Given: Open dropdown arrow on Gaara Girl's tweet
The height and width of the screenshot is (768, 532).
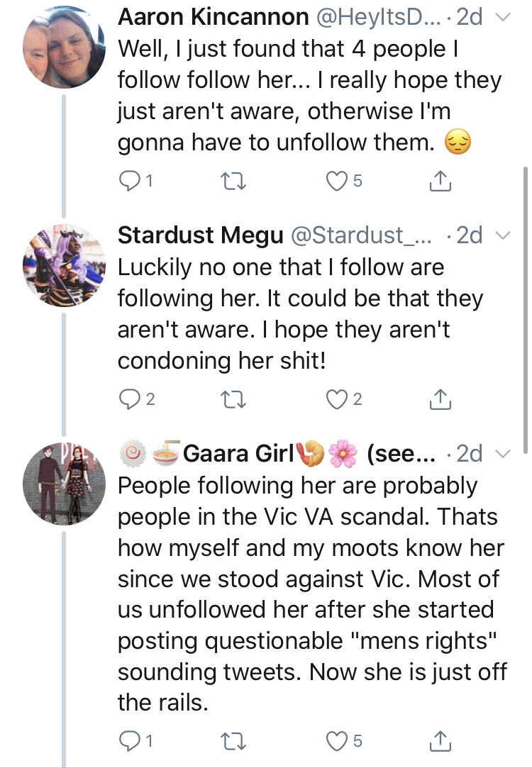Looking at the screenshot, I should [x=503, y=454].
